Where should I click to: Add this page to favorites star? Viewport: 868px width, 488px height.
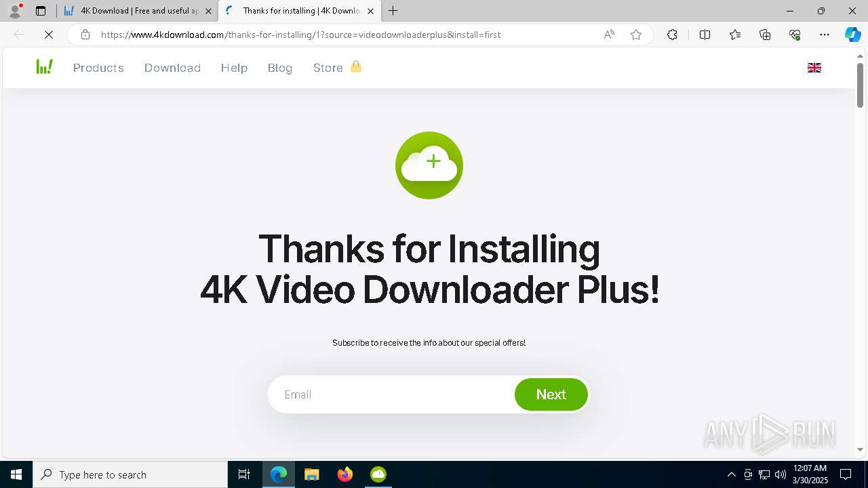636,35
